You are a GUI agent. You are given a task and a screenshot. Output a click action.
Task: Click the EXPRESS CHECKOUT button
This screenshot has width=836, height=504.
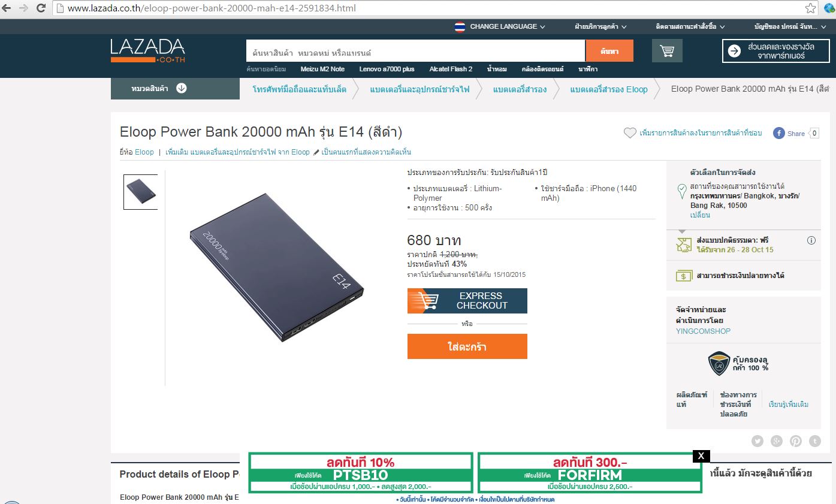(x=467, y=301)
